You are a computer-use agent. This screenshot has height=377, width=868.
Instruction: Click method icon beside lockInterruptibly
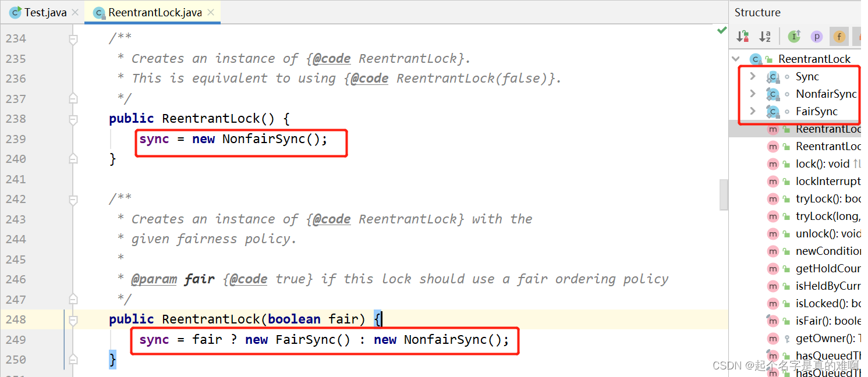[x=773, y=181]
